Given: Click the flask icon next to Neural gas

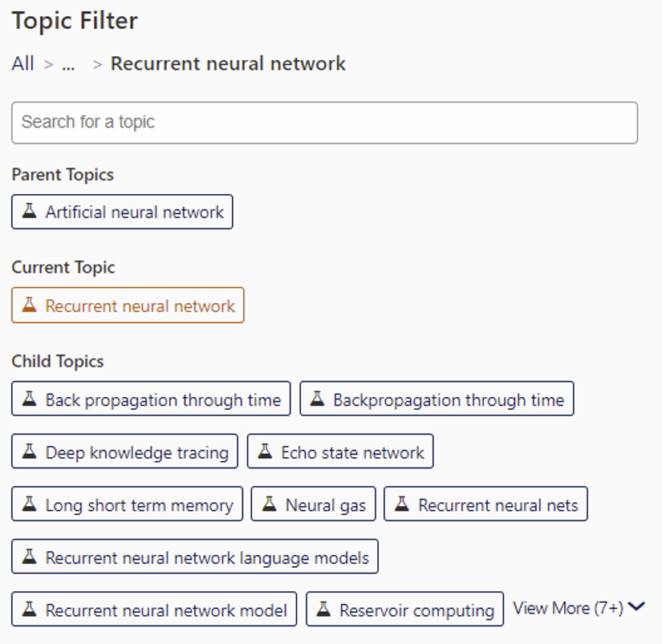Looking at the screenshot, I should pyautogui.click(x=270, y=504).
